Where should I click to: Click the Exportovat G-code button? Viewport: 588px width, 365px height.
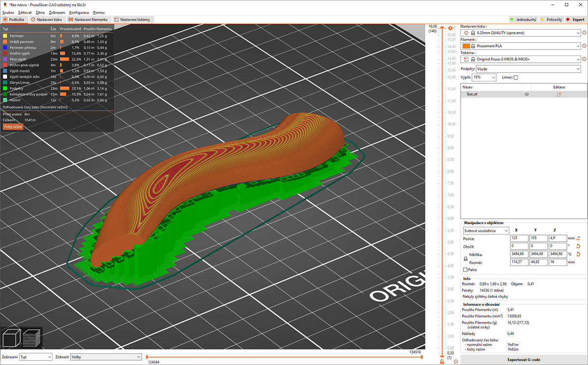click(524, 360)
